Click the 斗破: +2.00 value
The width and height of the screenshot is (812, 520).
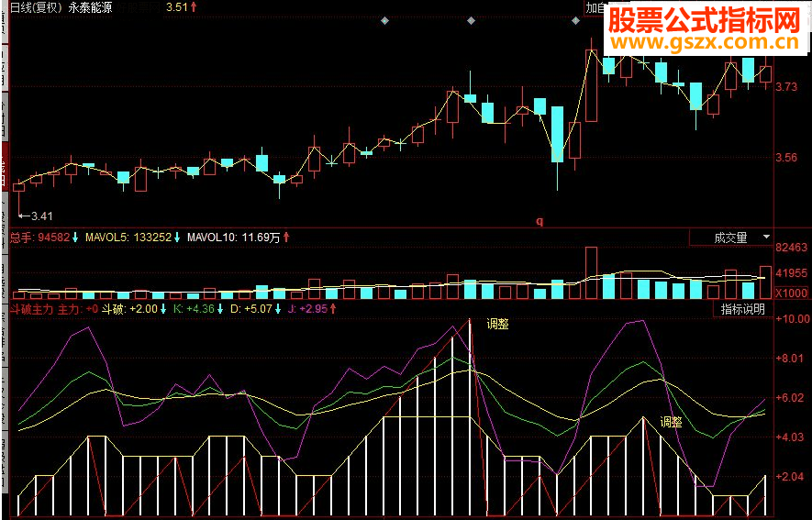click(x=130, y=309)
